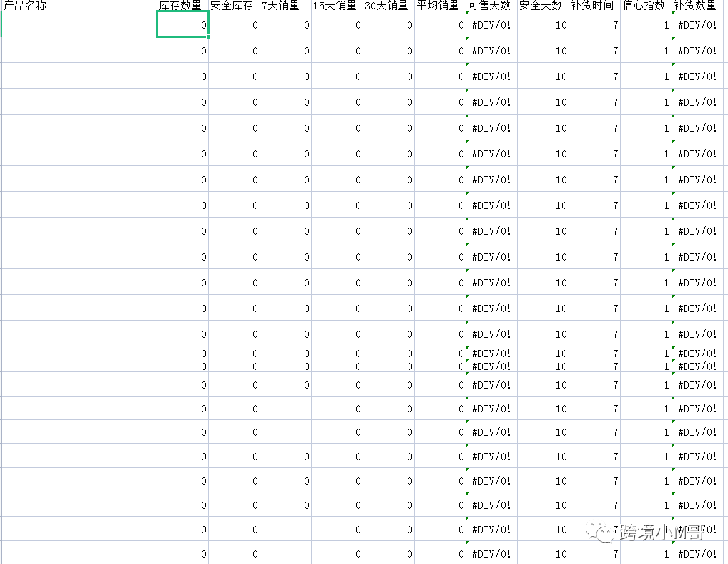
Task: Select the 30天销量 header cell
Action: tap(388, 6)
